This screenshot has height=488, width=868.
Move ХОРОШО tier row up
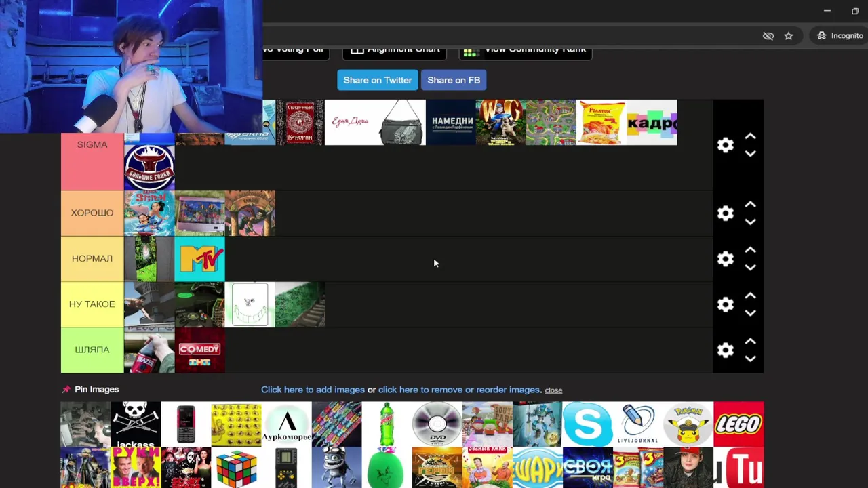[x=750, y=205]
